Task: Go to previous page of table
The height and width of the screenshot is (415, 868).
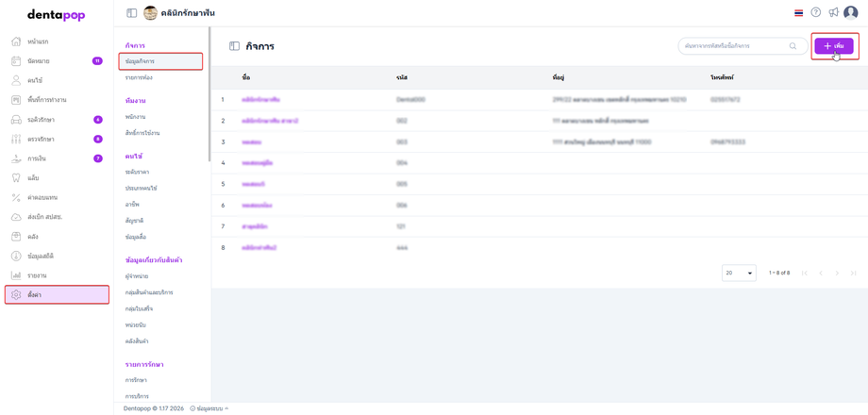Action: pyautogui.click(x=821, y=273)
